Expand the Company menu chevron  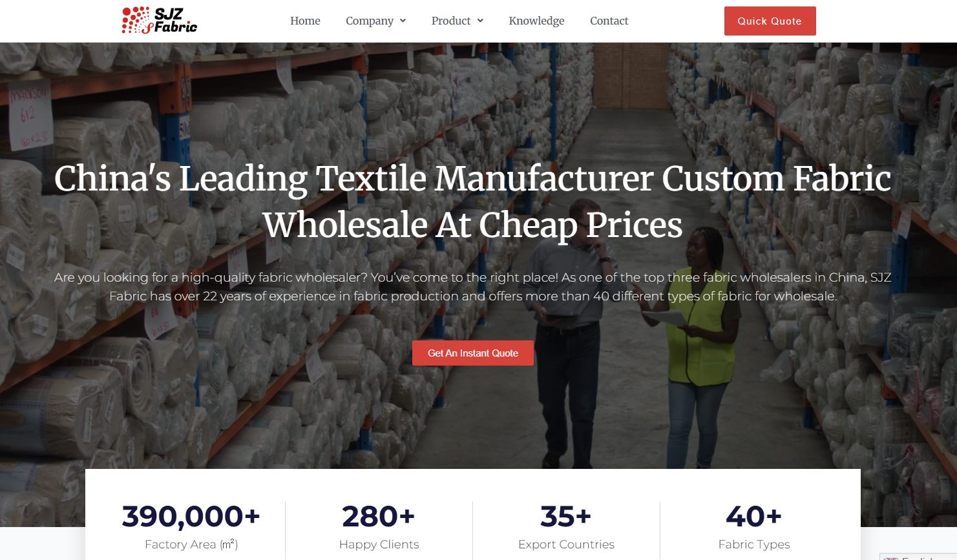click(403, 21)
